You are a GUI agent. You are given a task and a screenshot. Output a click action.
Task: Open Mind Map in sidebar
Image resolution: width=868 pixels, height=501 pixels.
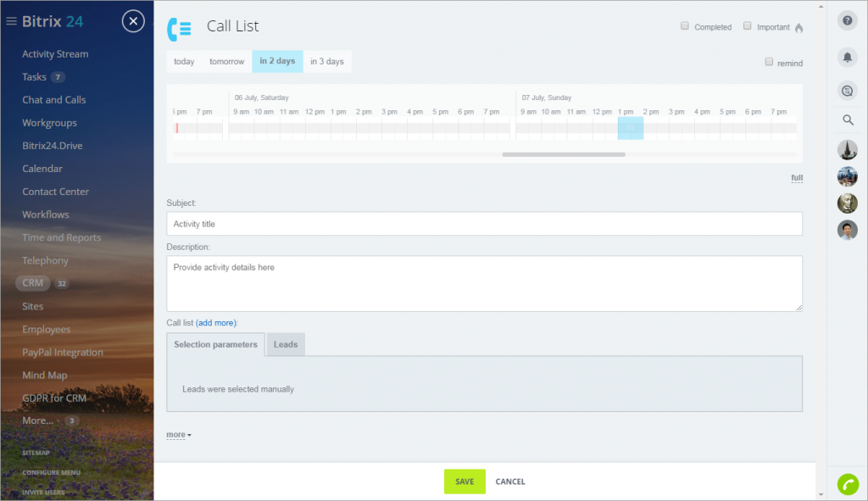(45, 375)
